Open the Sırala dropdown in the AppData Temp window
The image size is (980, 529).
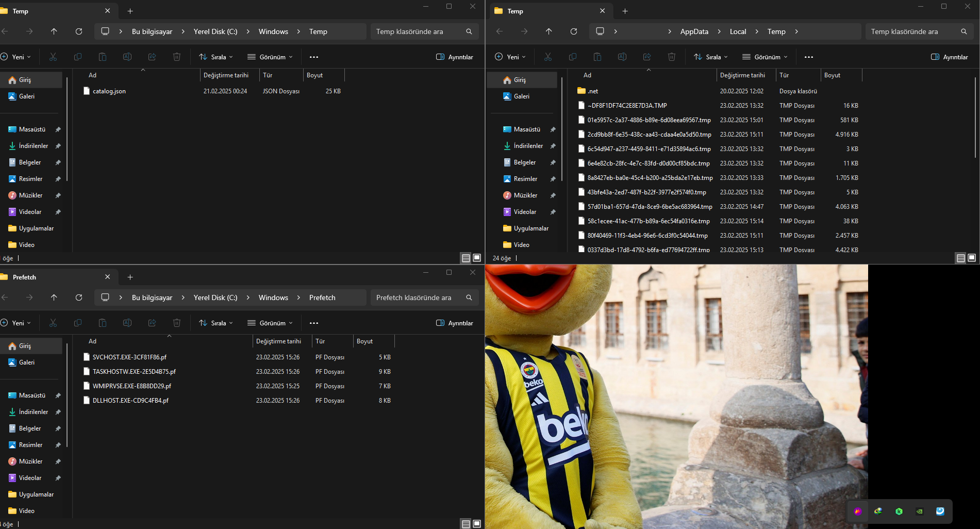point(711,57)
